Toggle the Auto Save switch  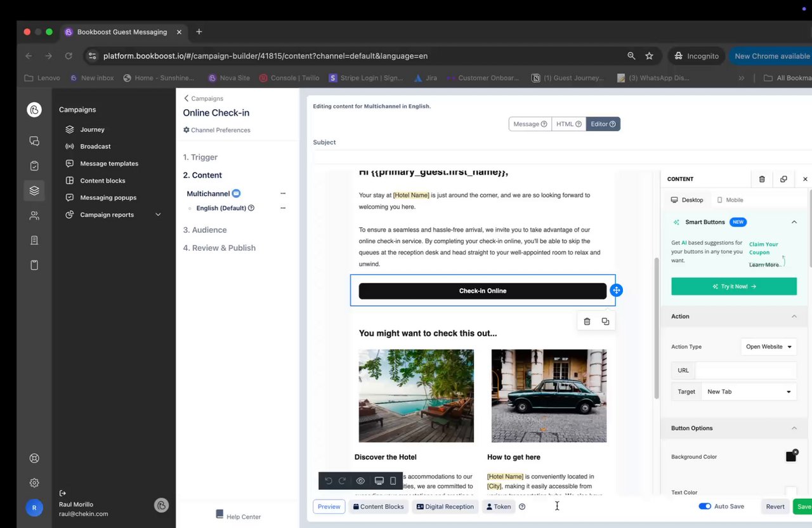pos(705,506)
